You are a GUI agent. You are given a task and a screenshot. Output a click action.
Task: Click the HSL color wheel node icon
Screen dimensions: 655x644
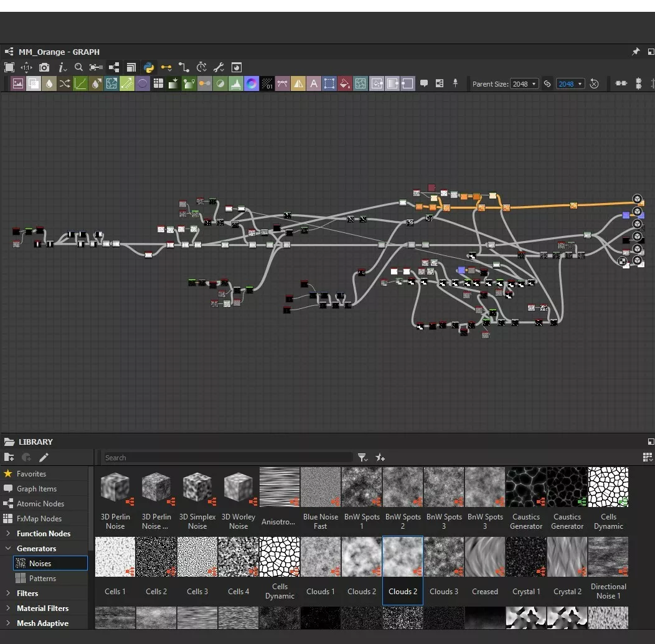pos(252,83)
